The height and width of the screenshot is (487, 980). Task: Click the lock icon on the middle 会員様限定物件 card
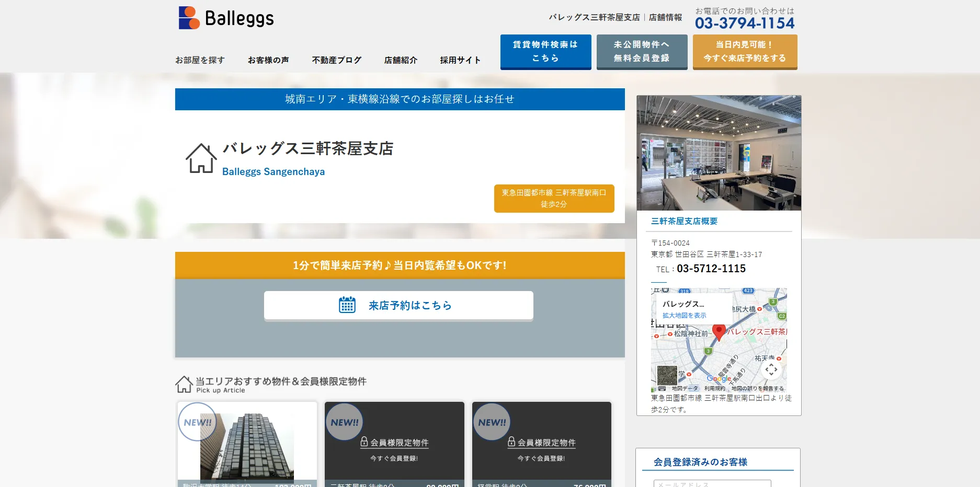click(x=364, y=442)
